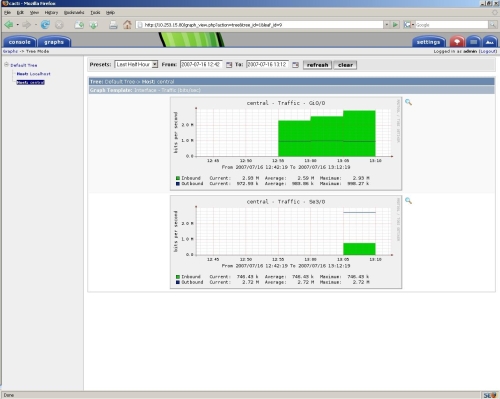This screenshot has width=500, height=399.
Task: Zoom the Se3/0 traffic graph
Action: tap(408, 201)
